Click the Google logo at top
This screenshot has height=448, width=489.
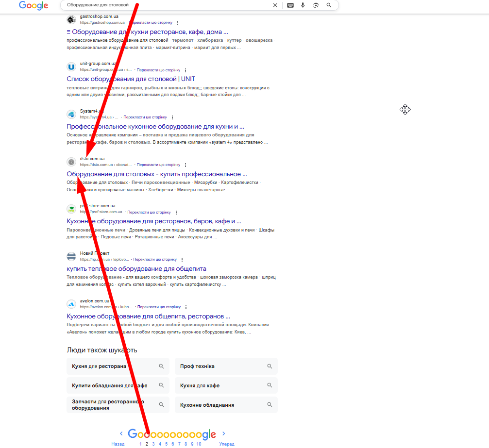[x=34, y=5]
